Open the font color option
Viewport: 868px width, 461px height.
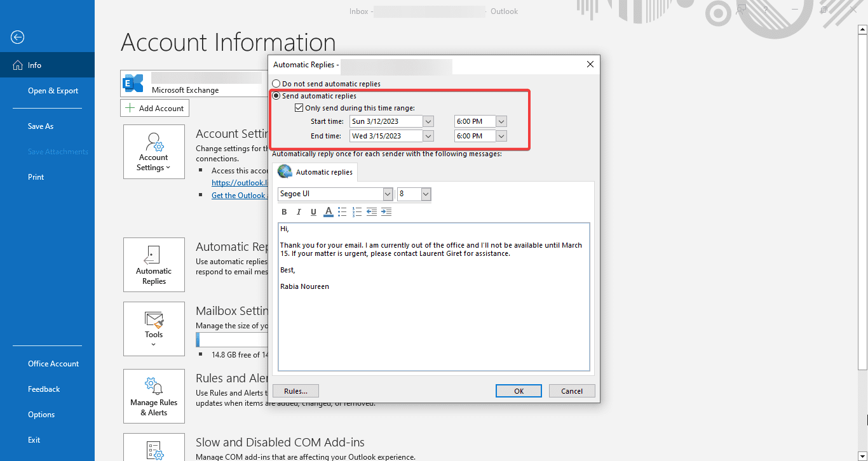(x=328, y=211)
